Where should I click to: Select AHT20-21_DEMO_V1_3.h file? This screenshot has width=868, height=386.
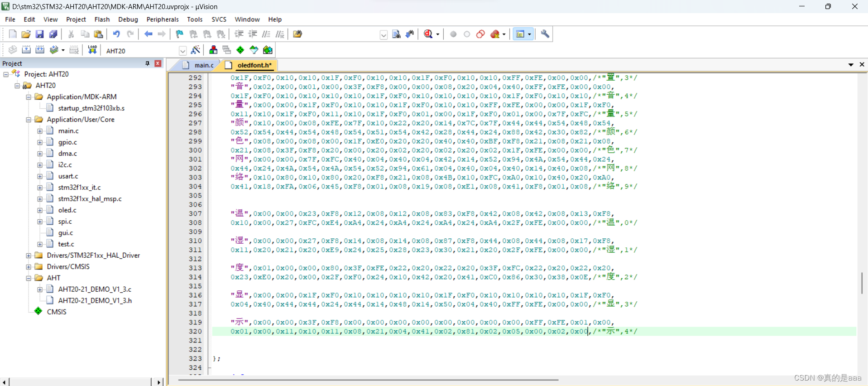[95, 301]
